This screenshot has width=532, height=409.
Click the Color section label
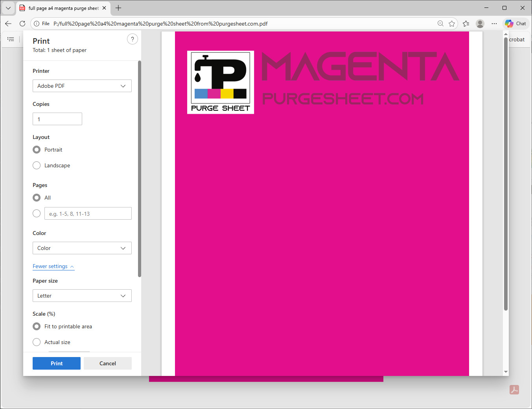[39, 233]
